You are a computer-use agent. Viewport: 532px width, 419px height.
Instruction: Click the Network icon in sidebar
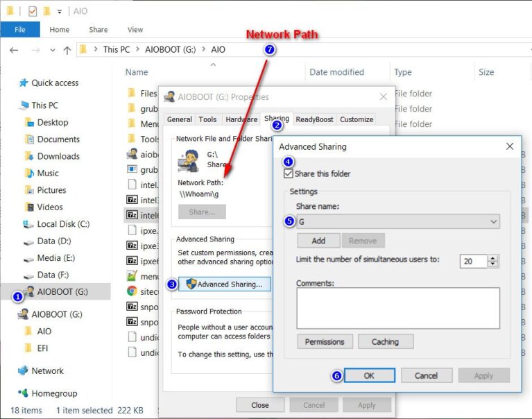coord(23,370)
